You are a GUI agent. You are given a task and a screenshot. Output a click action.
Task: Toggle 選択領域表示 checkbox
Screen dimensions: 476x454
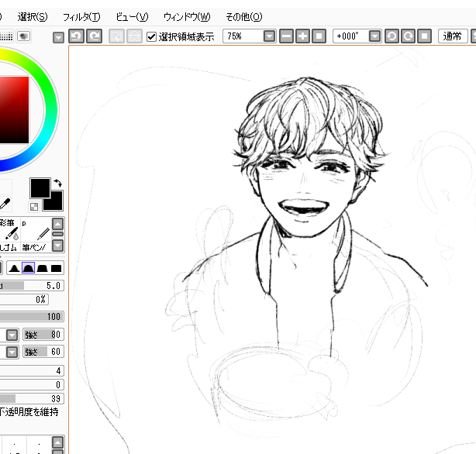[151, 37]
